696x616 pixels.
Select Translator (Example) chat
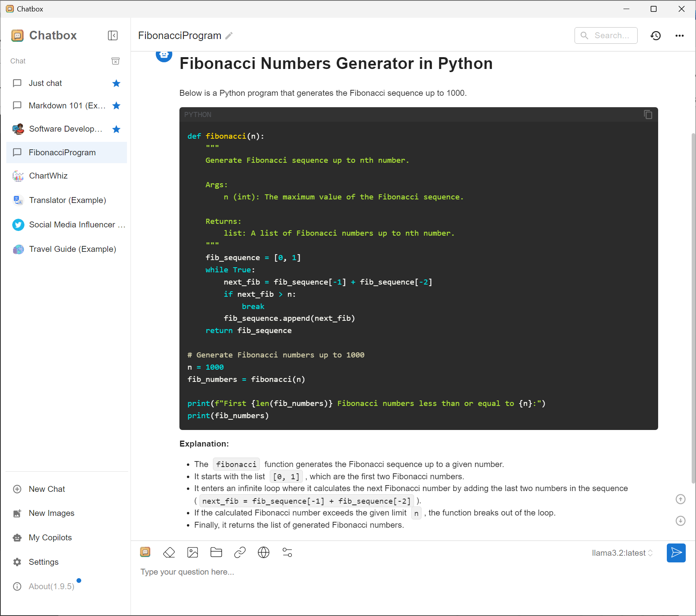point(67,200)
